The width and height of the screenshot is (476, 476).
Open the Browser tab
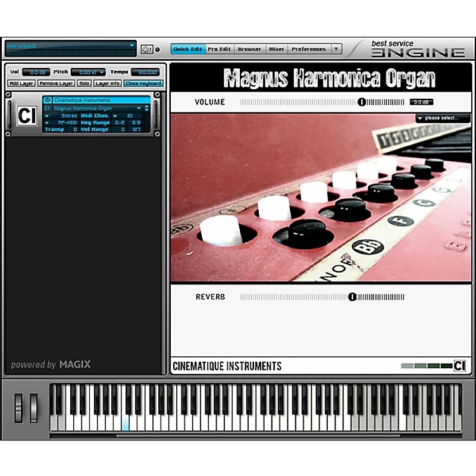point(249,49)
